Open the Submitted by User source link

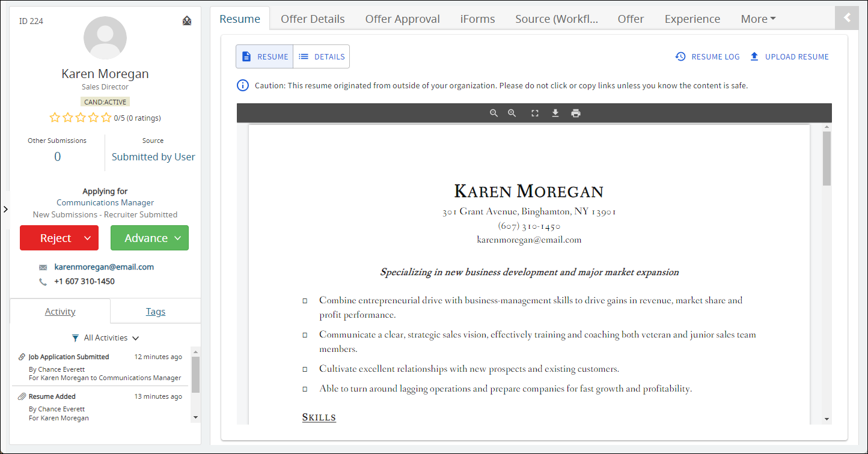coord(153,157)
